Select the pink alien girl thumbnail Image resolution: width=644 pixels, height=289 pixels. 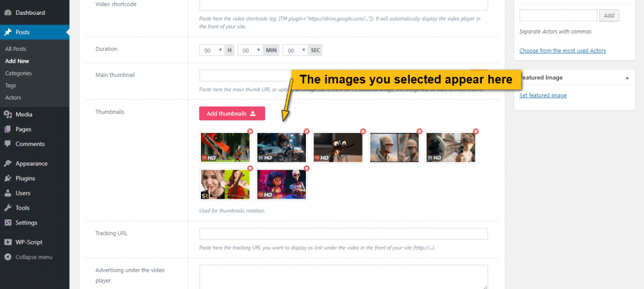pos(281,184)
